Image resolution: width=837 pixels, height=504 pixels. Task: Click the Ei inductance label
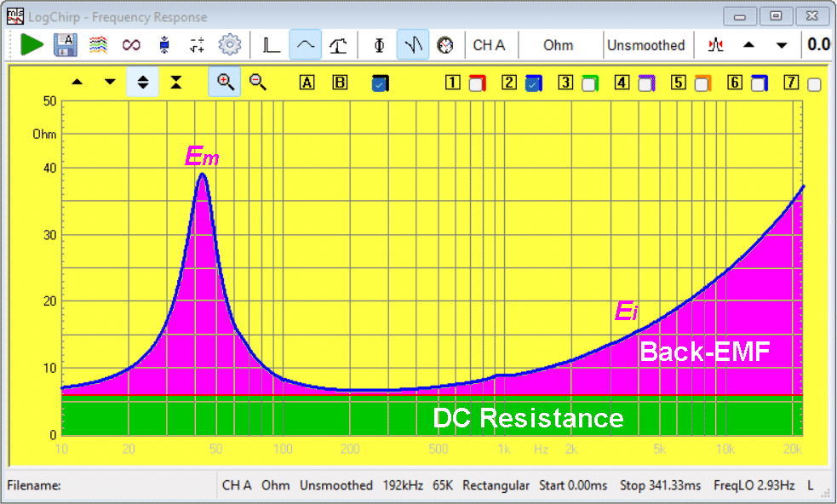[x=626, y=311]
